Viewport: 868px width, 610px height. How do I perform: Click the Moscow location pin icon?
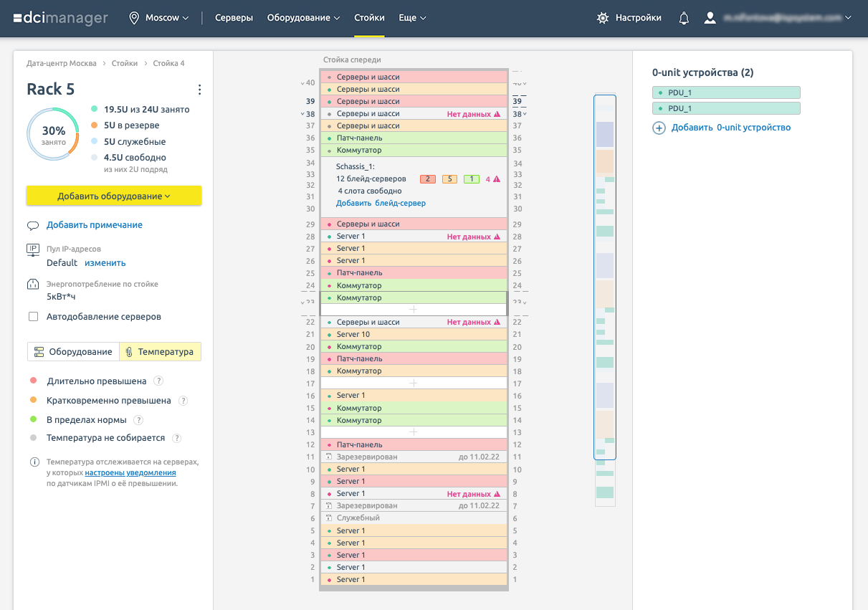(x=134, y=18)
